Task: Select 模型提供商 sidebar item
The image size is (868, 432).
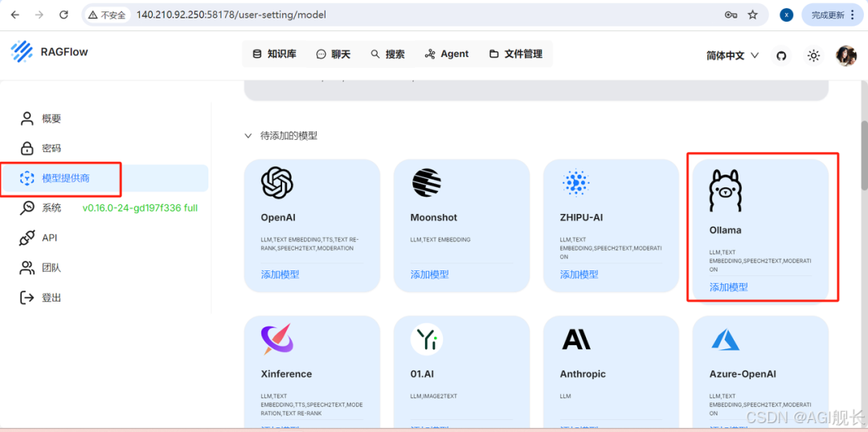Action: pyautogui.click(x=105, y=179)
